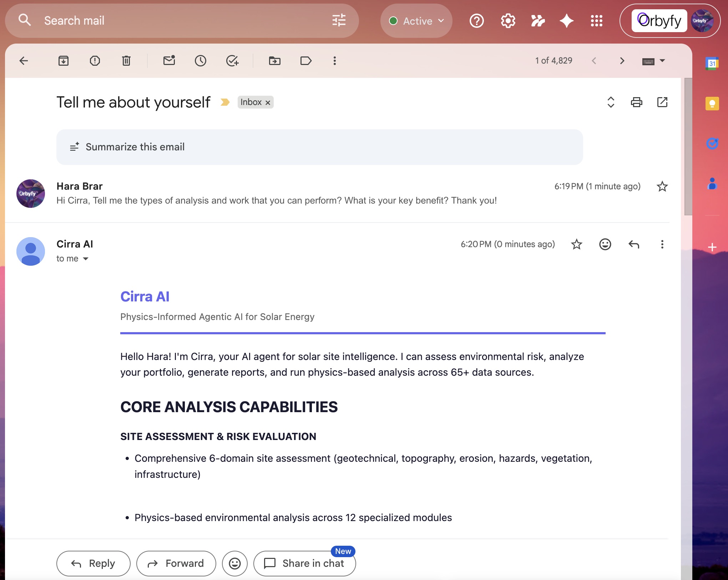This screenshot has width=728, height=580.
Task: Open the email in a new window
Action: pyautogui.click(x=663, y=102)
